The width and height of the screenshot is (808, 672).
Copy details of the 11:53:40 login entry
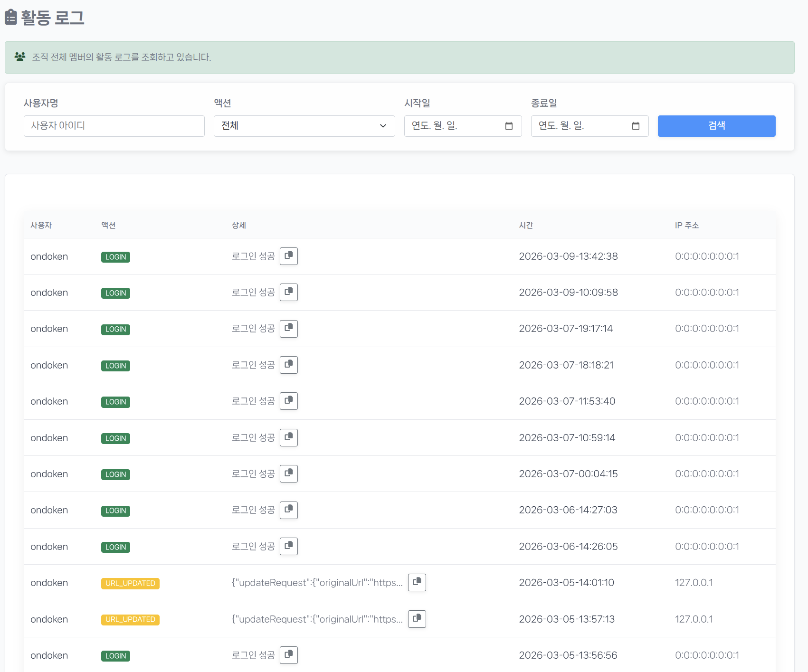point(288,401)
